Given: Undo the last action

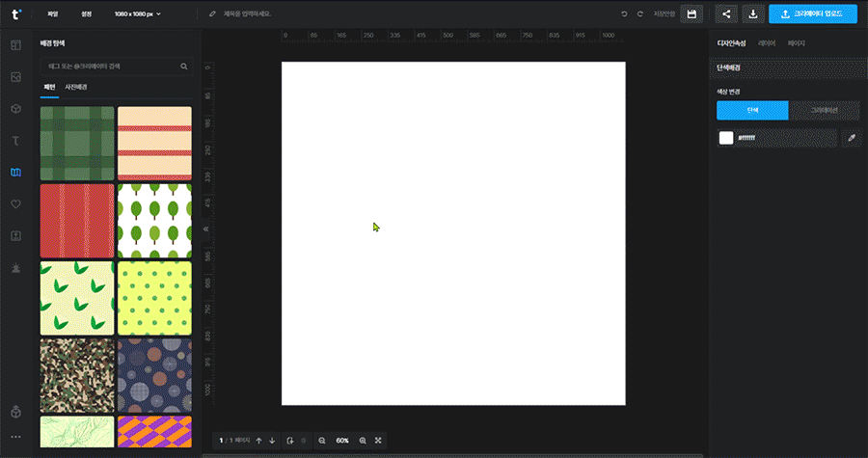Looking at the screenshot, I should (625, 14).
